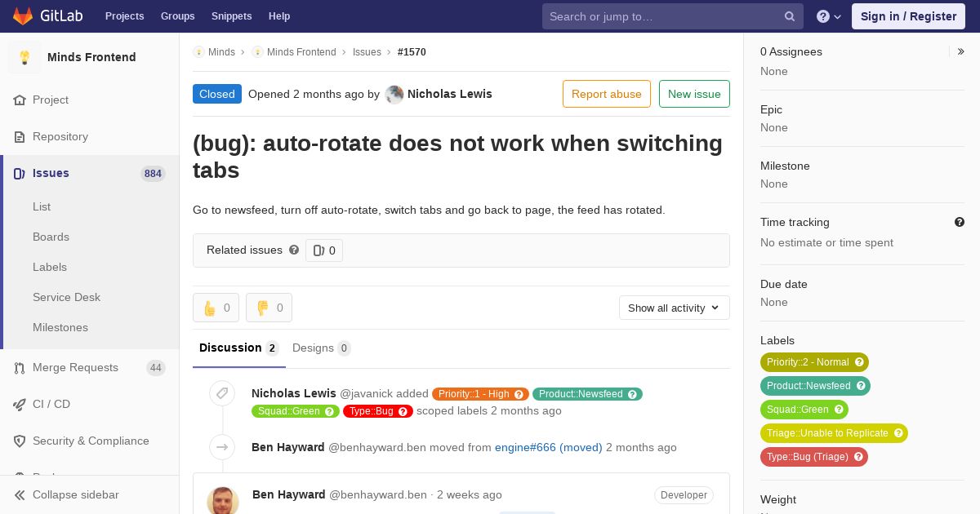Click the Related issues help icon
Image resolution: width=980 pixels, height=514 pixels.
pyautogui.click(x=294, y=250)
